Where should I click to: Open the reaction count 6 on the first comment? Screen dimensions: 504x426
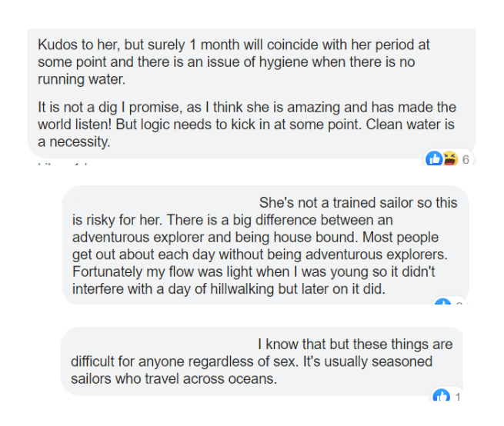466,160
